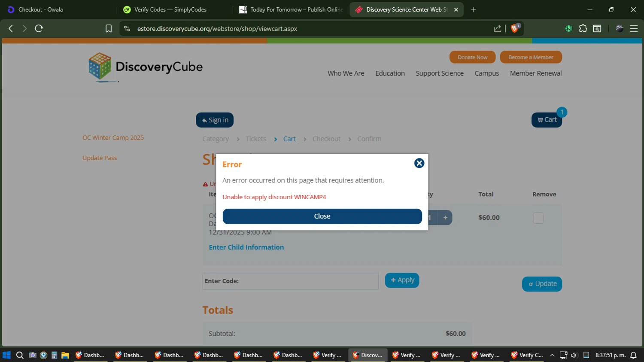Switch to the Checkout - Owala tab
The image size is (644, 362).
point(58,9)
